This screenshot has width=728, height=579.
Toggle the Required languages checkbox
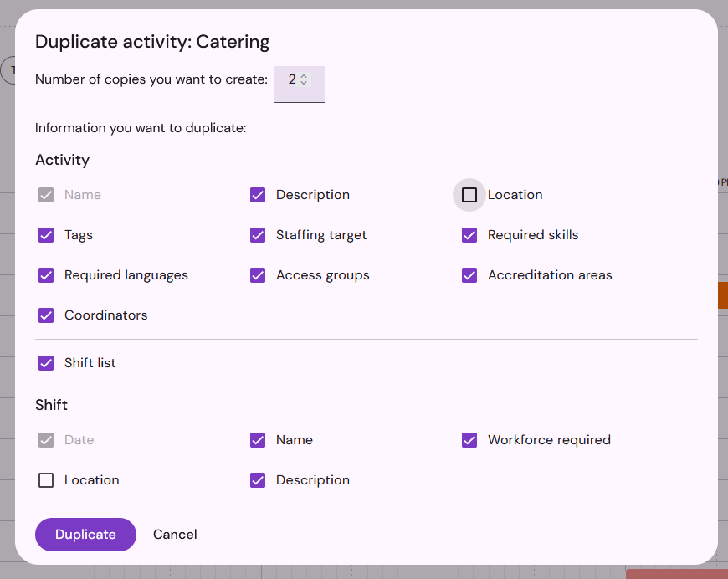[46, 275]
